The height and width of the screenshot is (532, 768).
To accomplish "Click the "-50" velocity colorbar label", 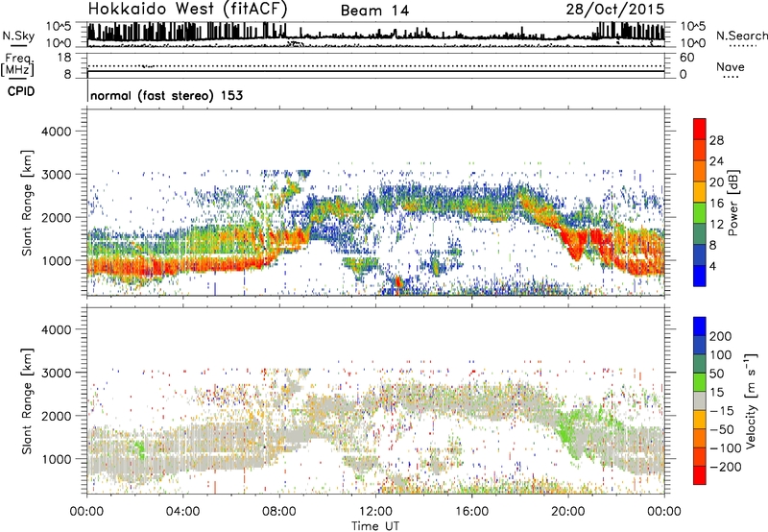I will coord(722,429).
